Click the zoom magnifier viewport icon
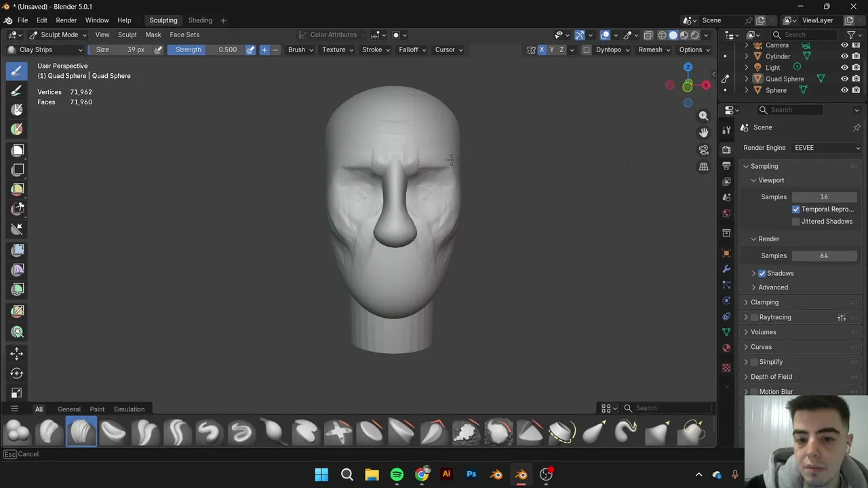Screen dimensions: 868x488 click(x=703, y=116)
